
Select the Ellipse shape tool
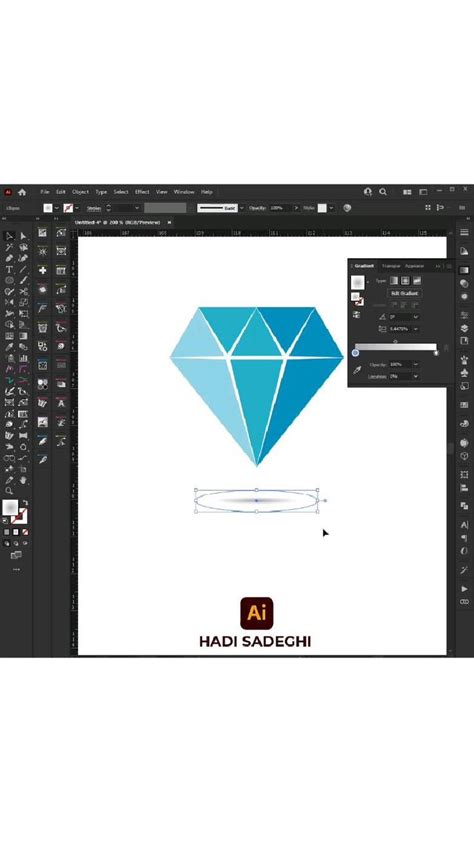(9, 280)
